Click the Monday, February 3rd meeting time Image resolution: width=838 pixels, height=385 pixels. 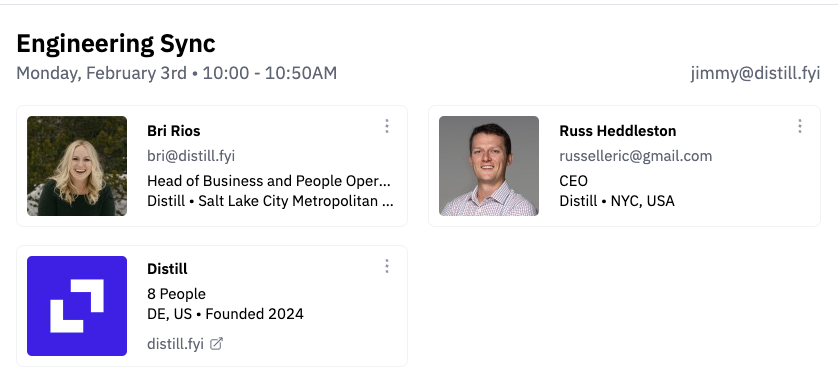pyautogui.click(x=177, y=73)
